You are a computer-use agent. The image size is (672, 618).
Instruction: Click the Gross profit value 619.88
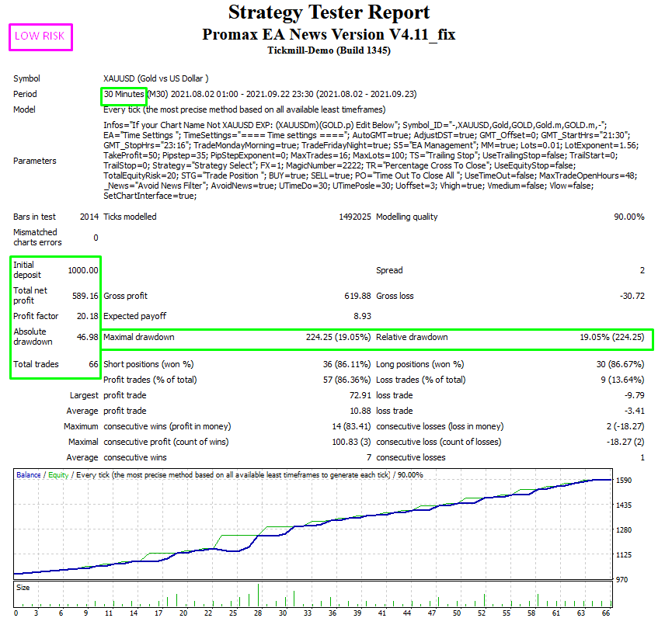[x=357, y=296]
